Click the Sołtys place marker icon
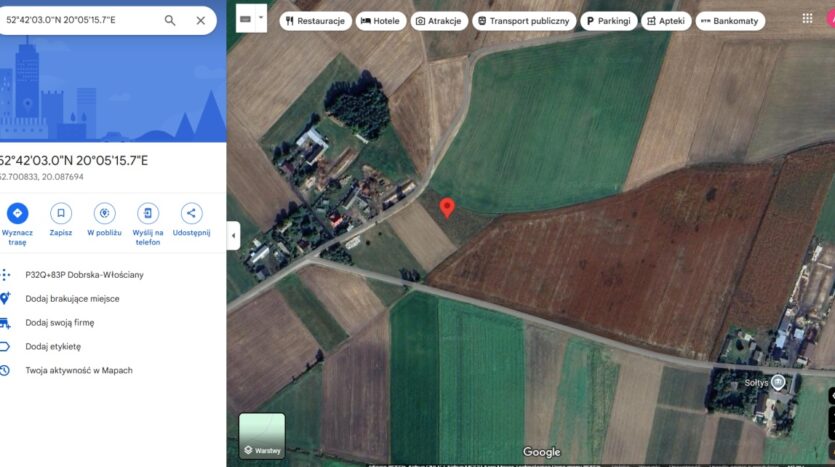This screenshot has height=467, width=835. pos(778,382)
